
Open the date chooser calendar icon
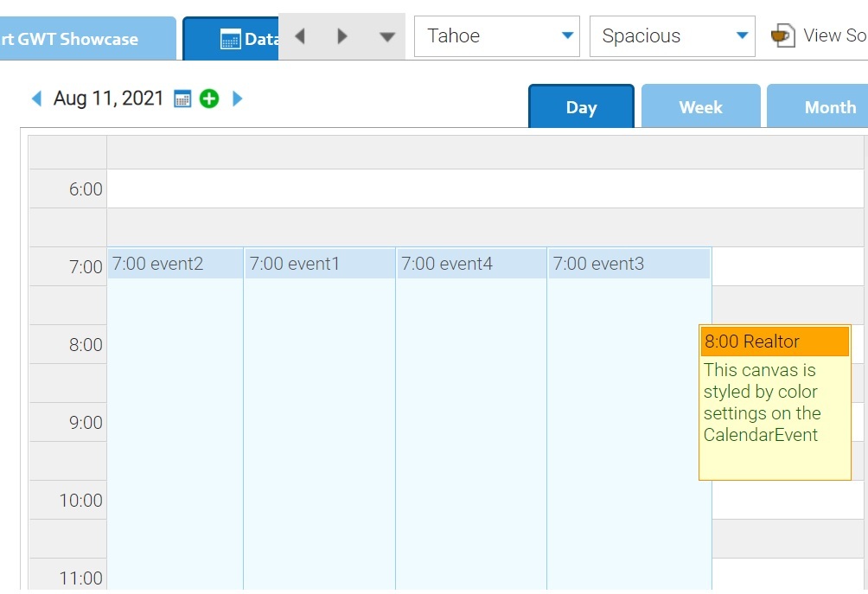point(182,99)
